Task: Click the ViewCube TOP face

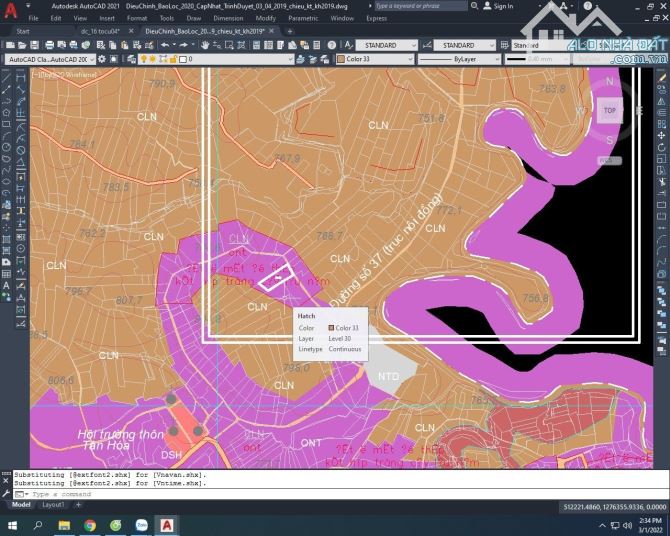Action: click(x=609, y=111)
